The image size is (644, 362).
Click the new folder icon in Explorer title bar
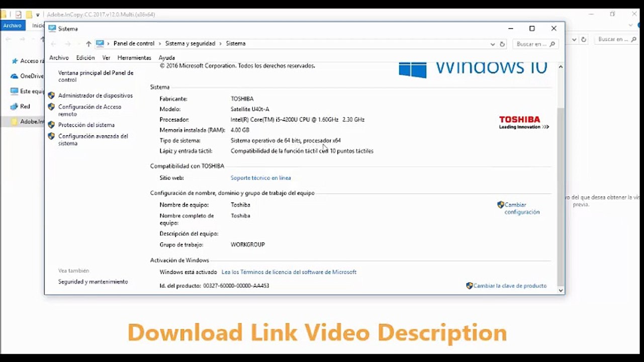[x=29, y=15]
